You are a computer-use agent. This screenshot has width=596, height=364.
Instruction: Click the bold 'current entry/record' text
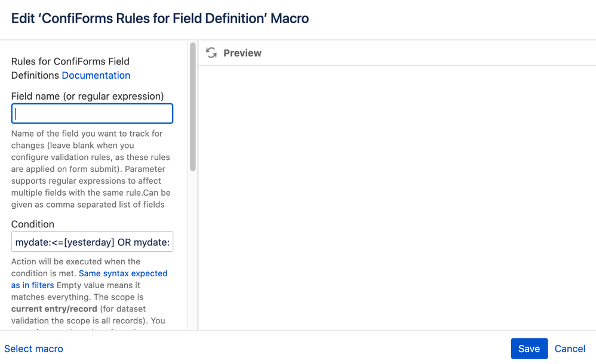tap(53, 309)
